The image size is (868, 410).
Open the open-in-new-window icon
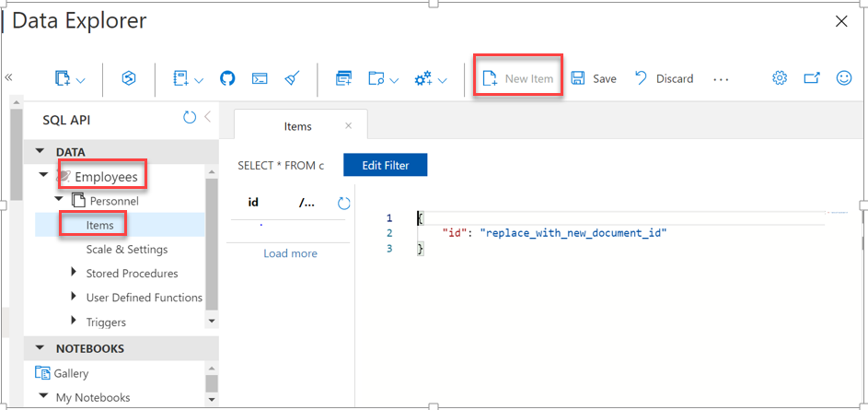click(x=812, y=78)
